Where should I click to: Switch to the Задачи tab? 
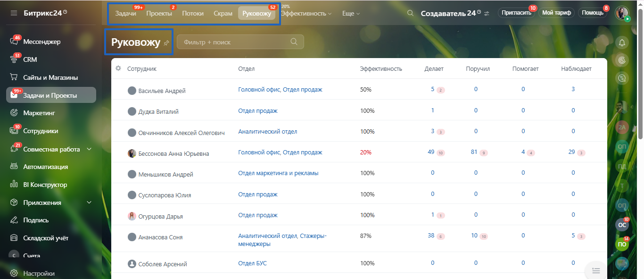coord(126,13)
